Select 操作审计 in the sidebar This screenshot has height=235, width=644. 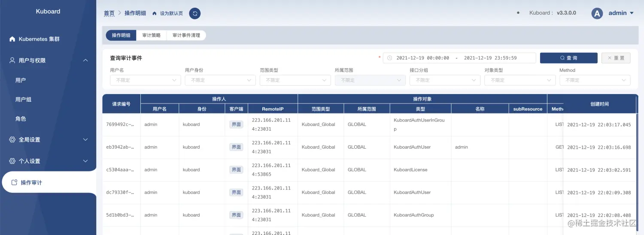48,183
